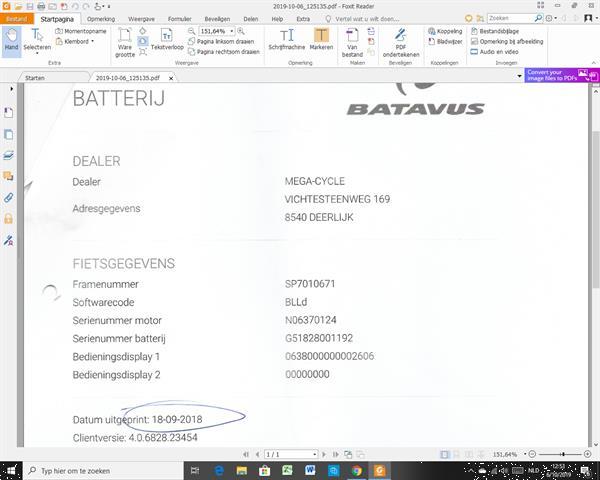The width and height of the screenshot is (600, 480).
Task: Switch to the Opmerking ribbon tab
Action: [x=101, y=19]
